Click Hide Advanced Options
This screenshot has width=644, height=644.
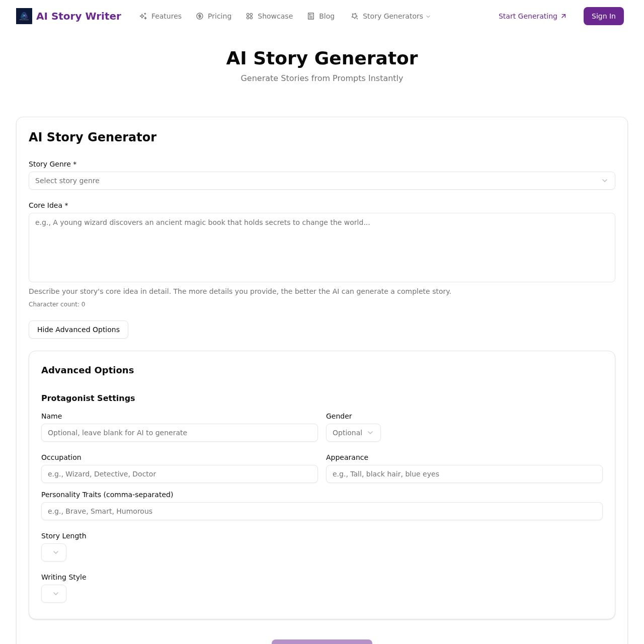[x=78, y=330]
